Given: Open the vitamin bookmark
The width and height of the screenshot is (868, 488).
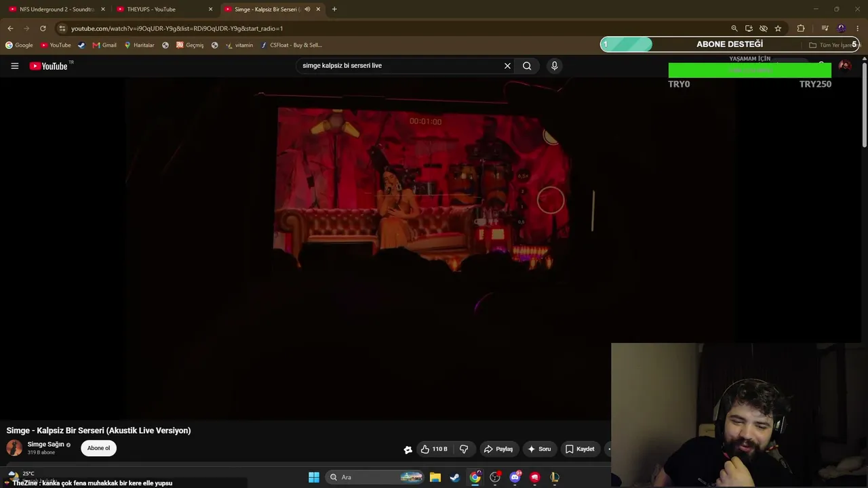Looking at the screenshot, I should pyautogui.click(x=239, y=45).
